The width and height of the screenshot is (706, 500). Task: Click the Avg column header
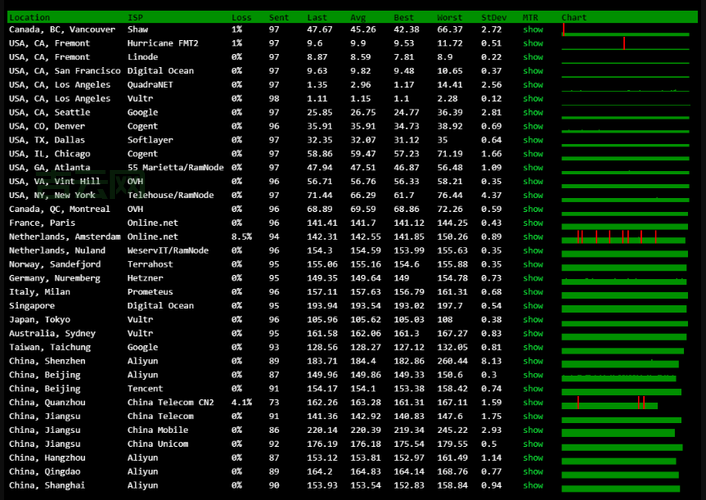[x=358, y=18]
